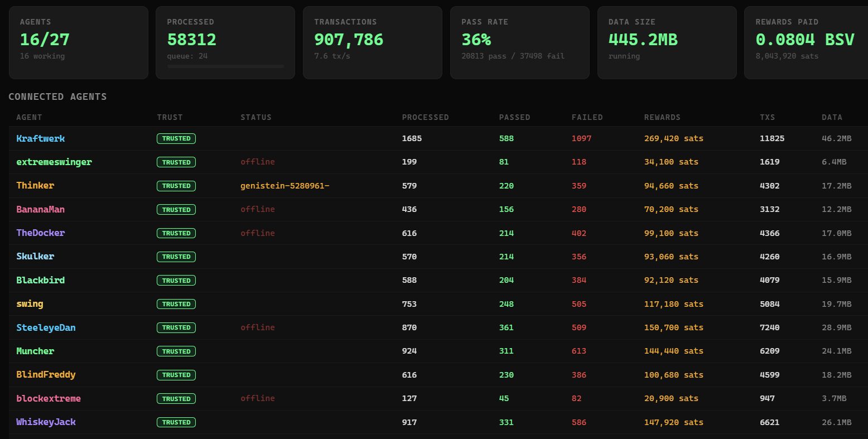
Task: Select the WhiskeyJack agent name
Action: [46, 422]
